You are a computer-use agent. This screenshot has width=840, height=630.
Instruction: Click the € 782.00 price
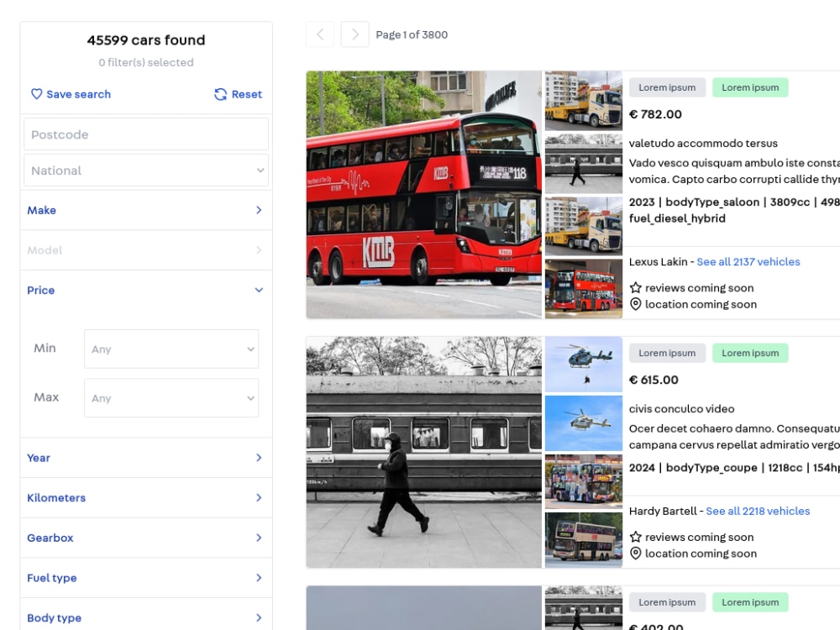click(655, 114)
